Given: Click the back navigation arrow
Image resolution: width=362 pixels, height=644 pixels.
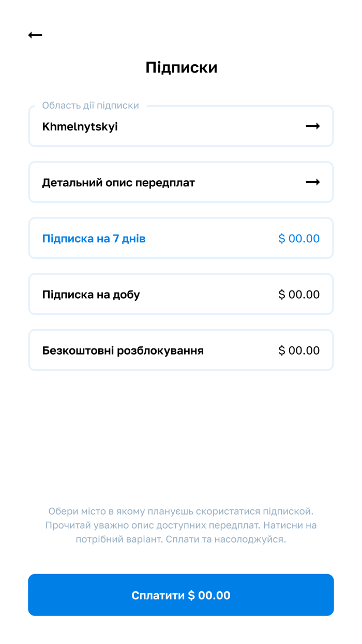Looking at the screenshot, I should pyautogui.click(x=35, y=35).
